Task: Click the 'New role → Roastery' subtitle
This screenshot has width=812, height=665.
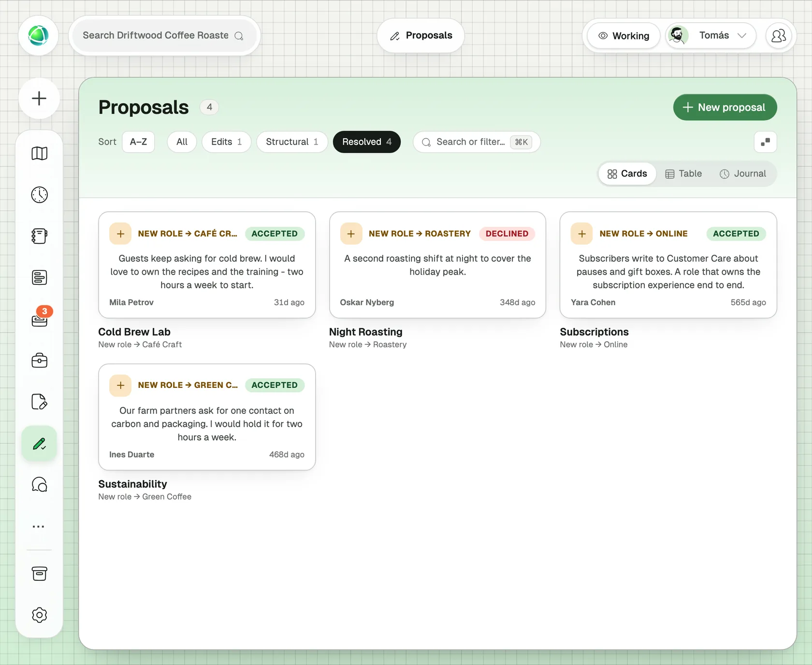Action: pyautogui.click(x=368, y=344)
